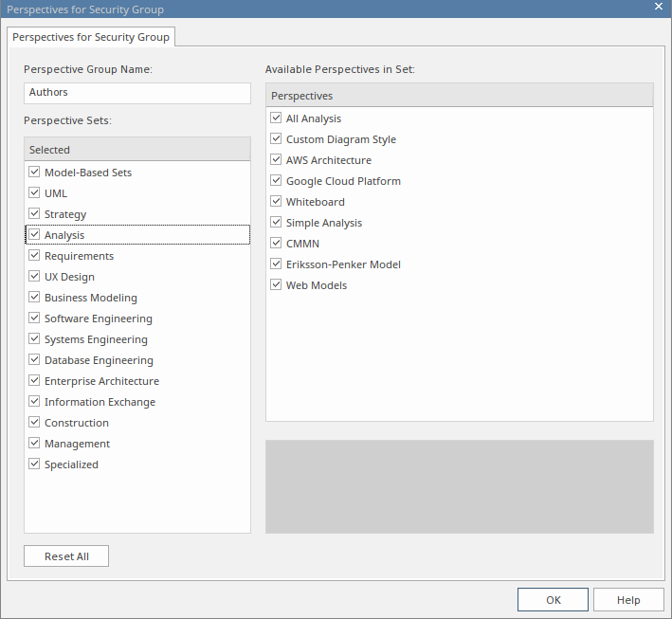The image size is (672, 619).
Task: Disable the Eriksson-Penker Model checkbox
Action: (276, 264)
